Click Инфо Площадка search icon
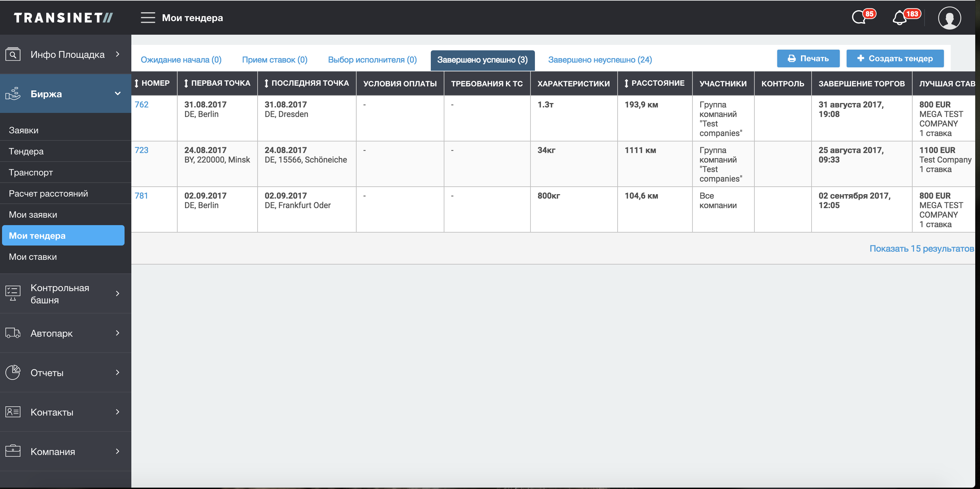The width and height of the screenshot is (980, 489). 13,54
